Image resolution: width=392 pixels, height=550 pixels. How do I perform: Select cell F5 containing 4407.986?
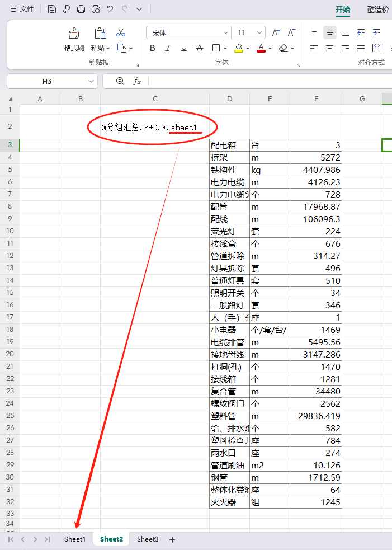[x=316, y=170]
